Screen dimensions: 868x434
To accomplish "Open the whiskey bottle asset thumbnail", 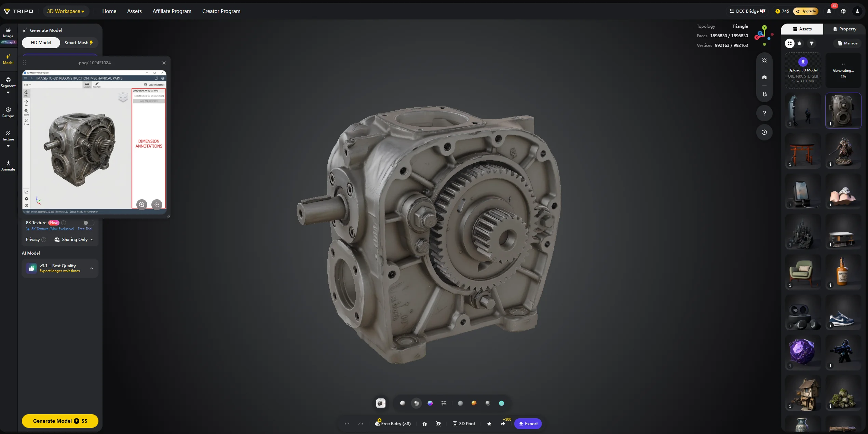I will [843, 272].
